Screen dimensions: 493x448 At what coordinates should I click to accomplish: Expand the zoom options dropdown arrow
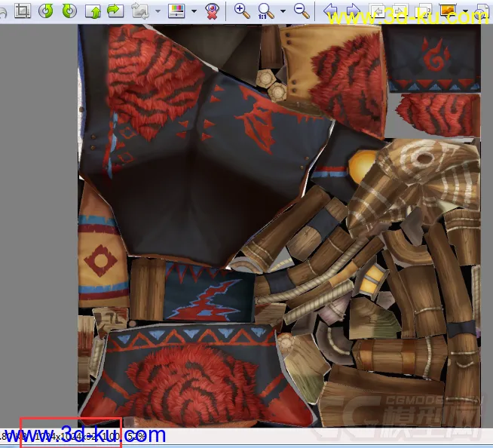[x=283, y=11]
